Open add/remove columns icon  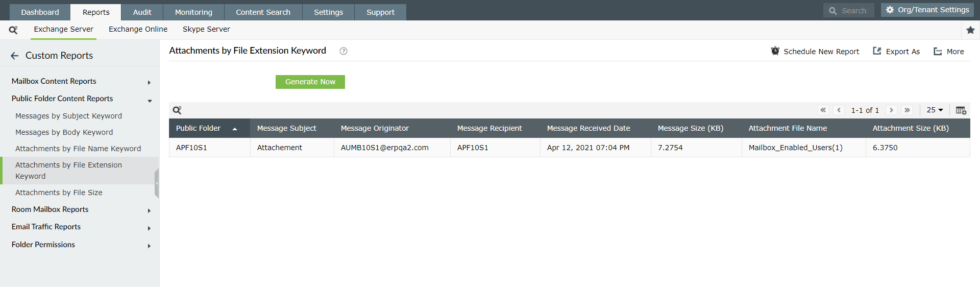(x=961, y=110)
